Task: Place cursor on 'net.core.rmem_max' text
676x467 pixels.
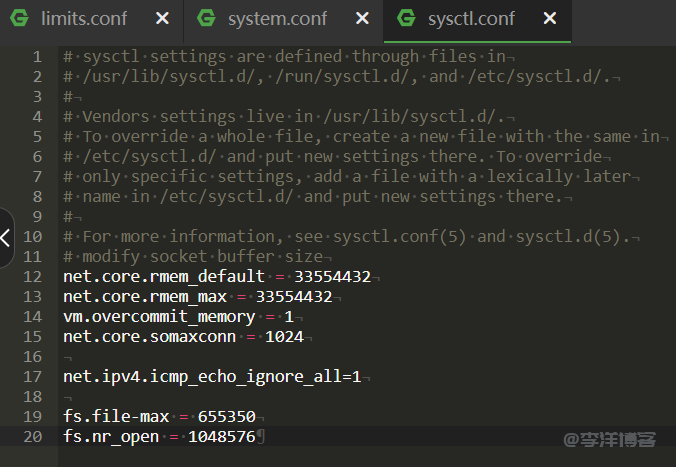Action: pyautogui.click(x=145, y=297)
